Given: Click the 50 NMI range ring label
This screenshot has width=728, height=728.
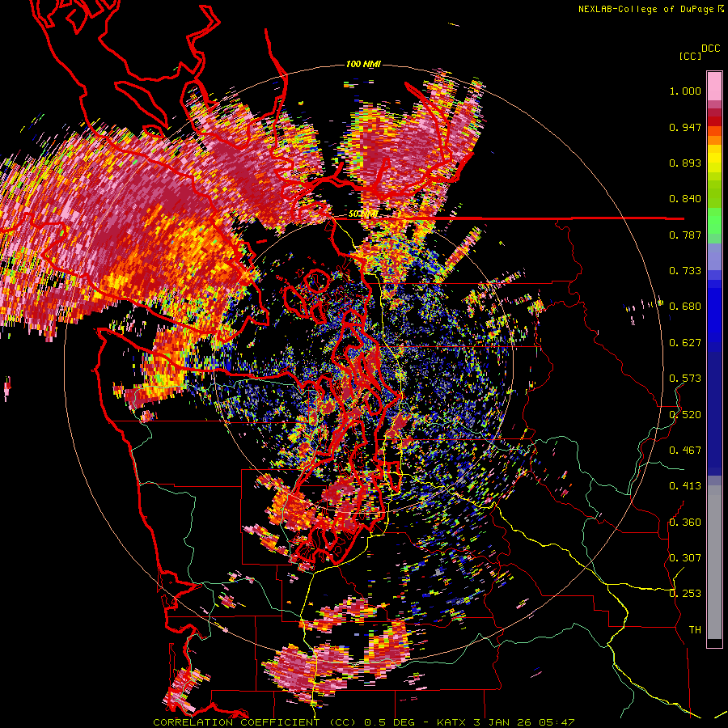Looking at the screenshot, I should click(x=362, y=214).
